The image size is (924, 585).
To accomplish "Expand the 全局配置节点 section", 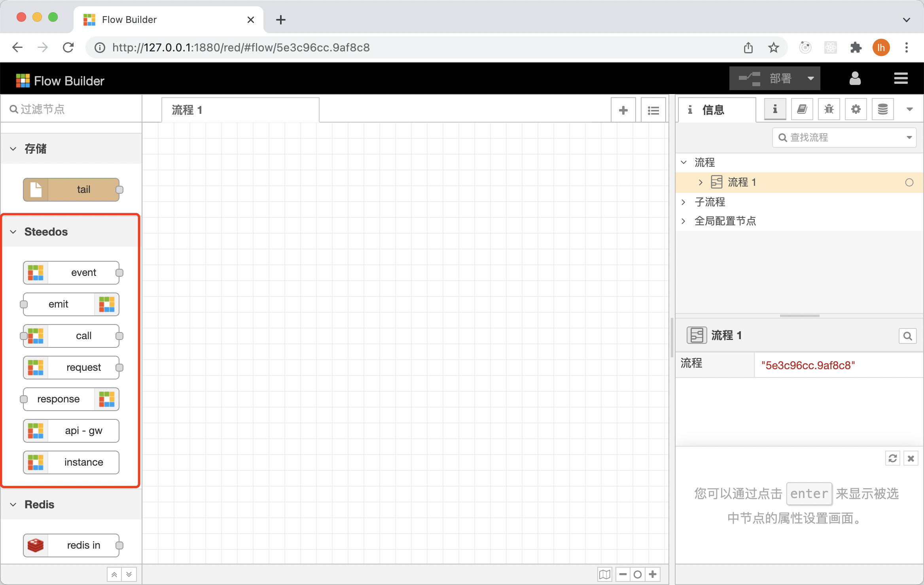I will coord(684,221).
